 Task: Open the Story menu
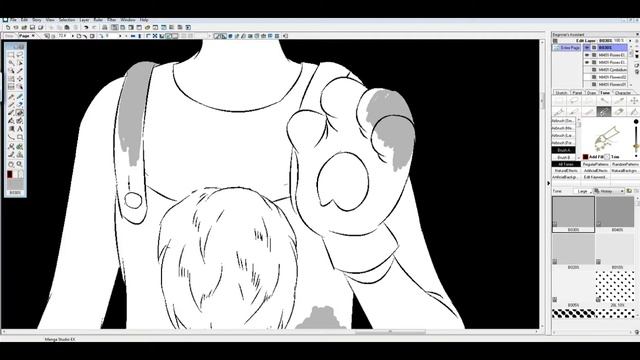coord(37,20)
